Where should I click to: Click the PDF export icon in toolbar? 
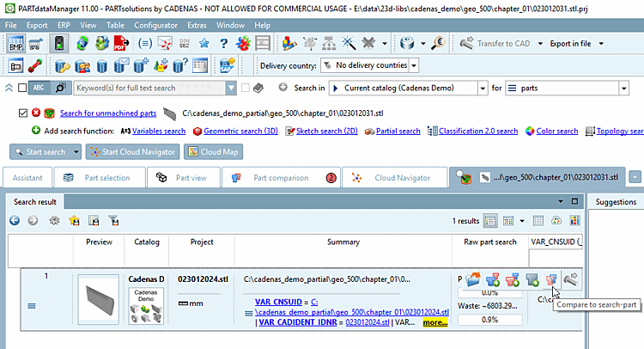pos(122,43)
